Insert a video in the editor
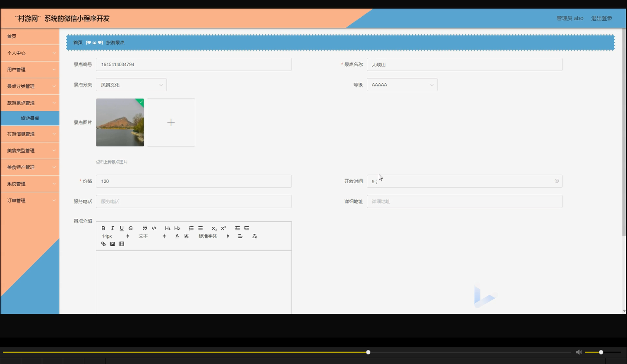 [122, 244]
